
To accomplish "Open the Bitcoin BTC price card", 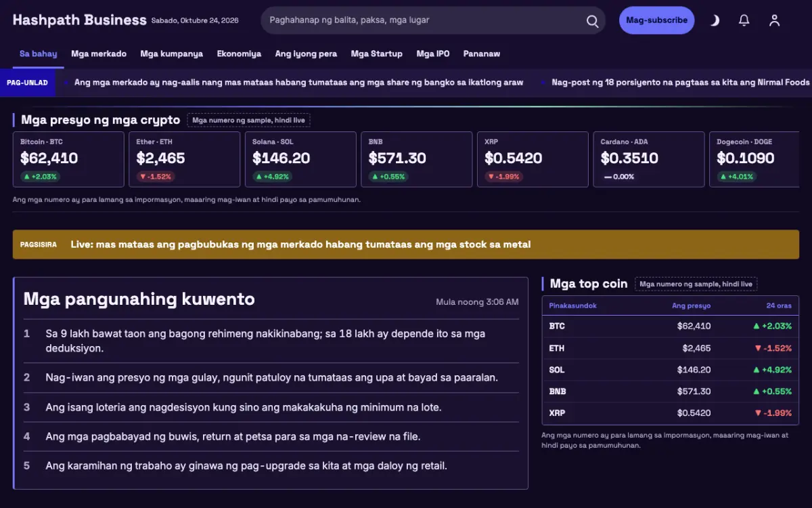I will tap(68, 159).
